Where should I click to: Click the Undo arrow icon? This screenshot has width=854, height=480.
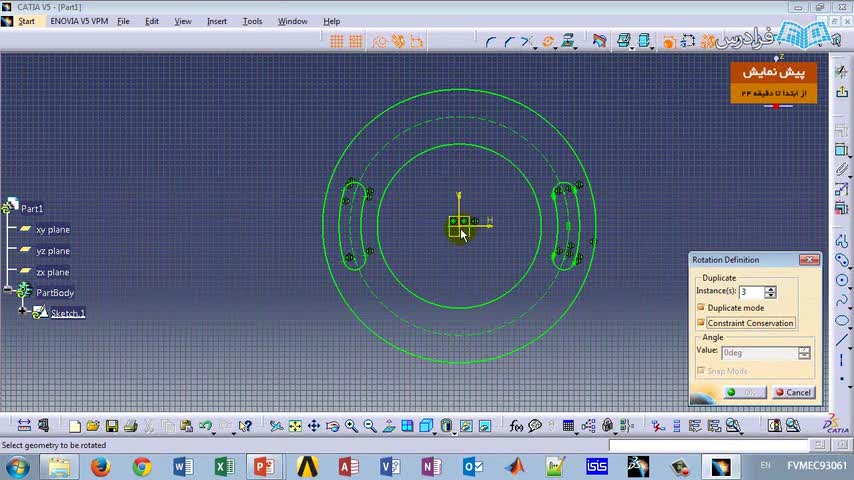(205, 426)
